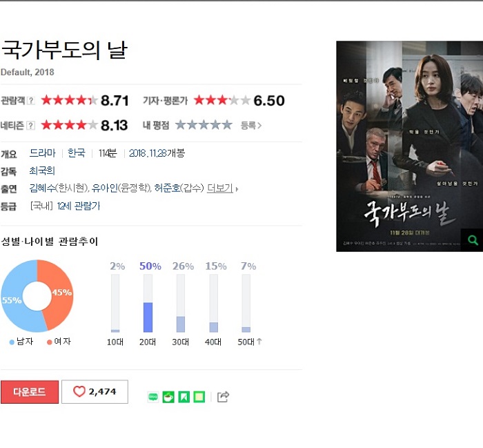Rate with the first 내 평점 star

[181, 125]
